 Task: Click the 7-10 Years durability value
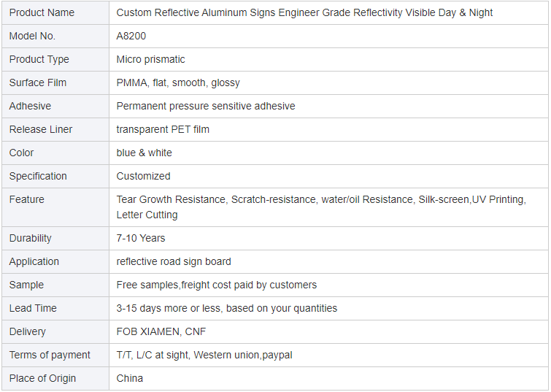click(141, 238)
